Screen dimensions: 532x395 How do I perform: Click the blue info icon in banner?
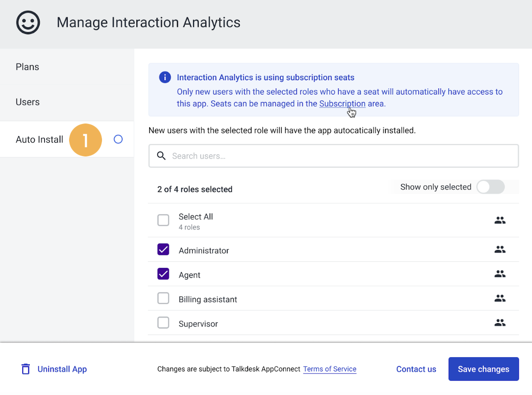point(165,78)
